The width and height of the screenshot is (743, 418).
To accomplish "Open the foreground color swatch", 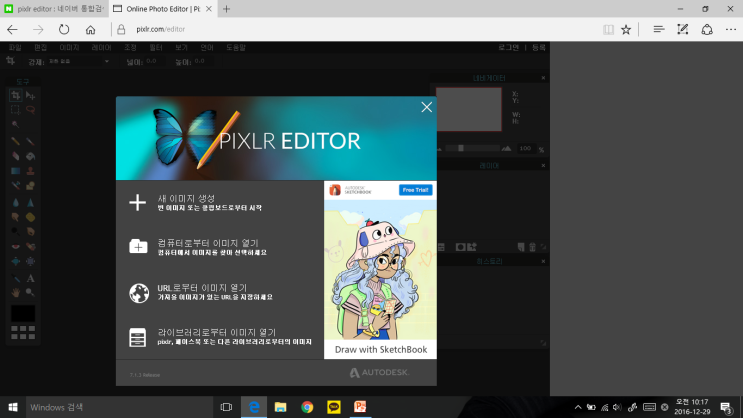I will tap(23, 313).
